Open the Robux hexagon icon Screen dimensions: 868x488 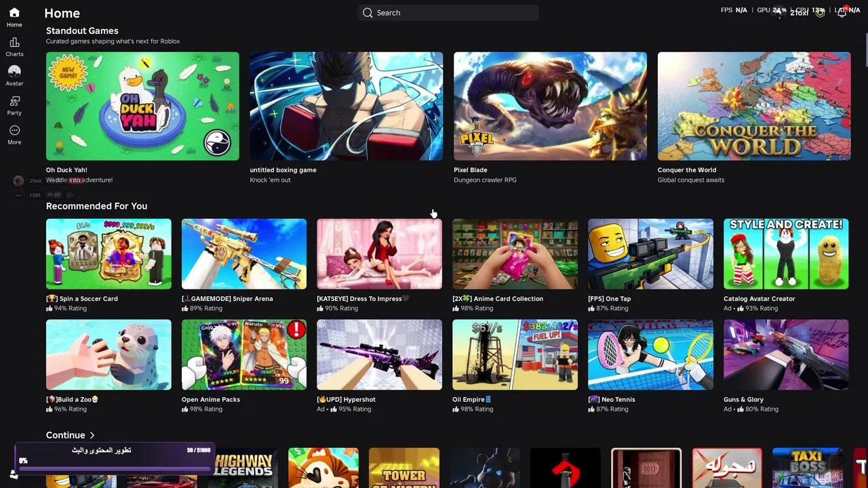coord(821,12)
